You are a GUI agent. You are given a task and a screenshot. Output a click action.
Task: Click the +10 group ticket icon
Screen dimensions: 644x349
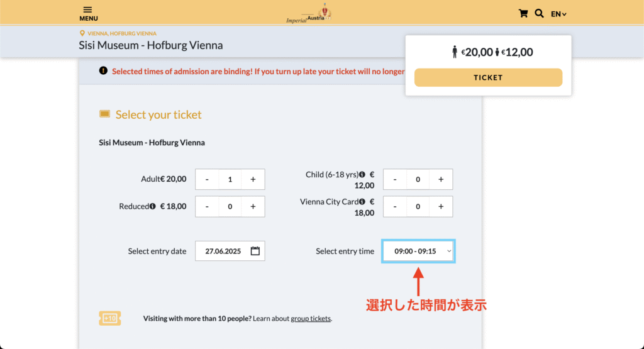coord(109,318)
